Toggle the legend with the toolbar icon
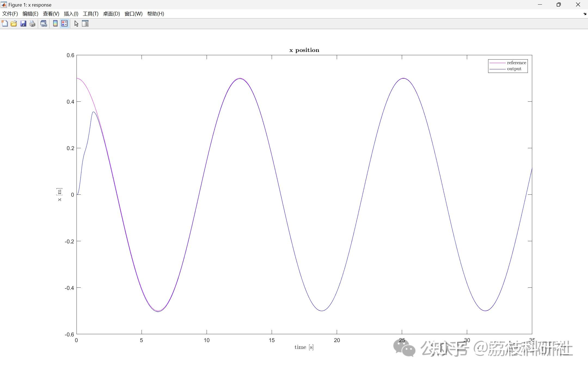 coord(64,24)
